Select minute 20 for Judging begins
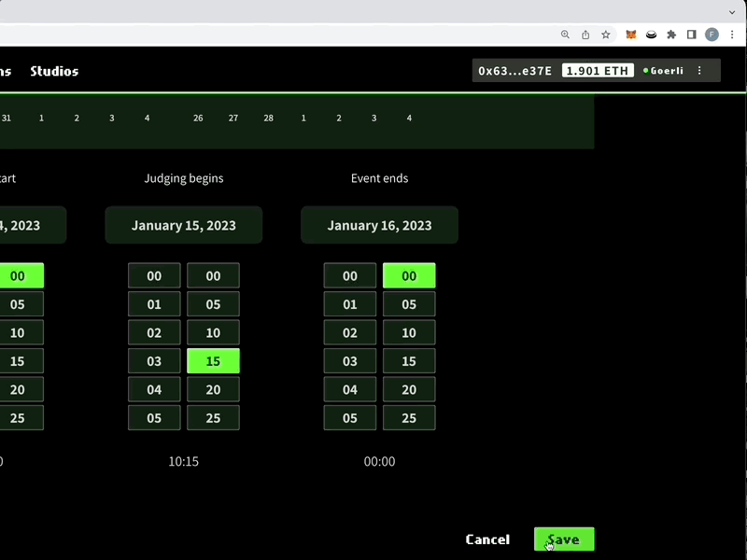This screenshot has height=560, width=747. tap(213, 389)
